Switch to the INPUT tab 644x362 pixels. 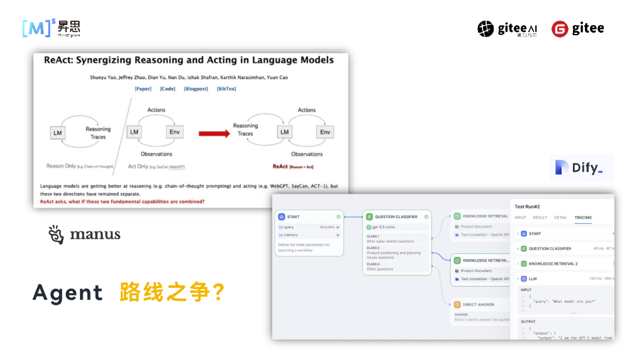[x=520, y=217]
